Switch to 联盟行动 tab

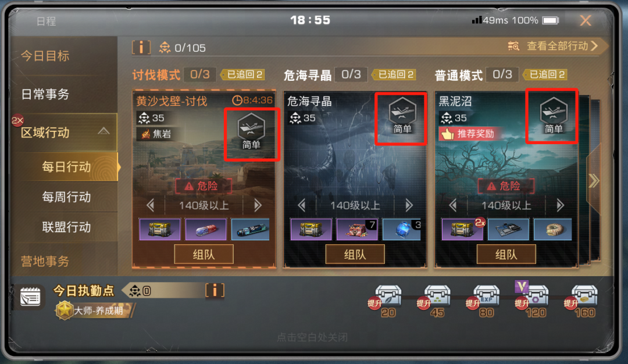click(x=66, y=227)
